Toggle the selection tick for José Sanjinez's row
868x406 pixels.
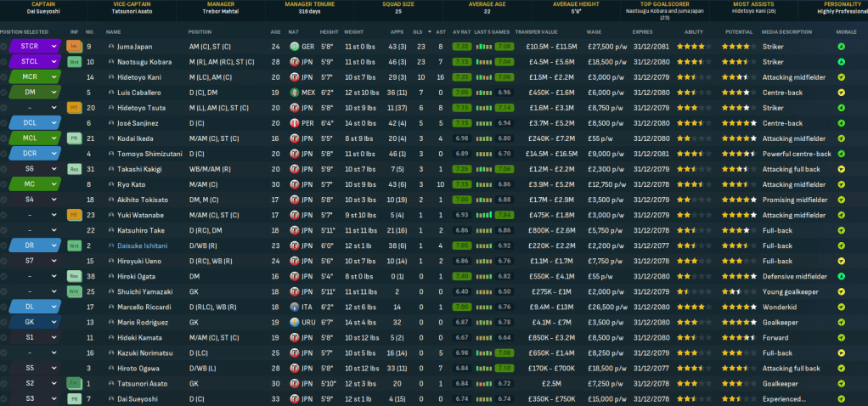4,123
